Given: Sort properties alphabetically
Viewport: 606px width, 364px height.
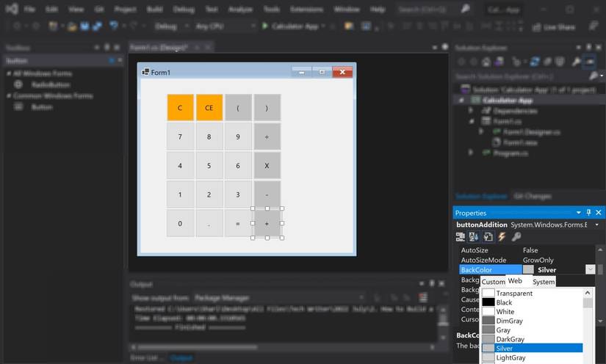Looking at the screenshot, I should pyautogui.click(x=474, y=236).
